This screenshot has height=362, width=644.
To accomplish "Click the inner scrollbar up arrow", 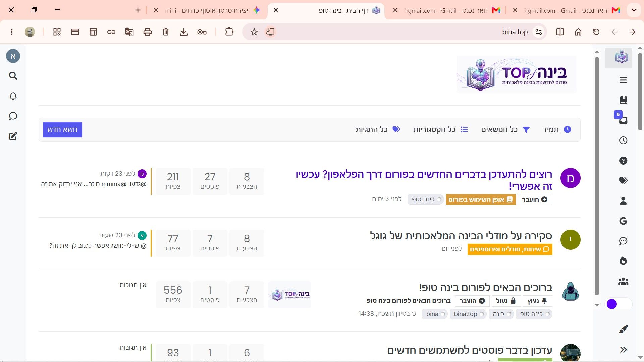I will (597, 52).
